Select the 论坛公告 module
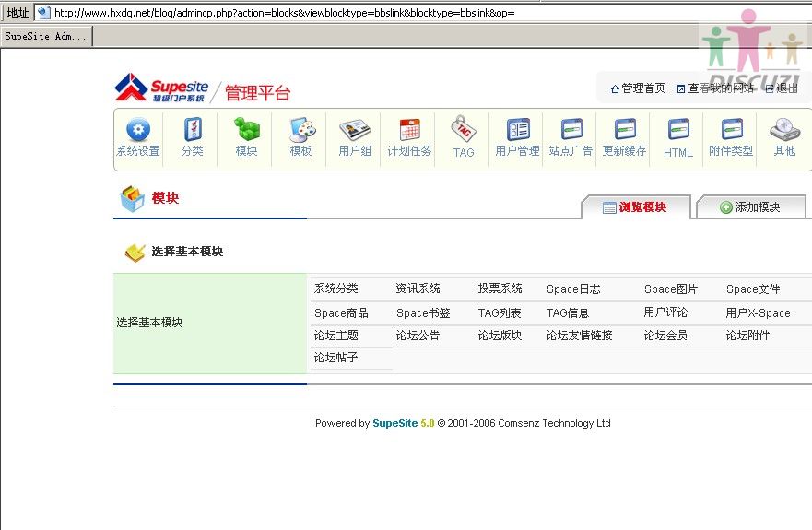The width and height of the screenshot is (812, 530). click(x=418, y=336)
